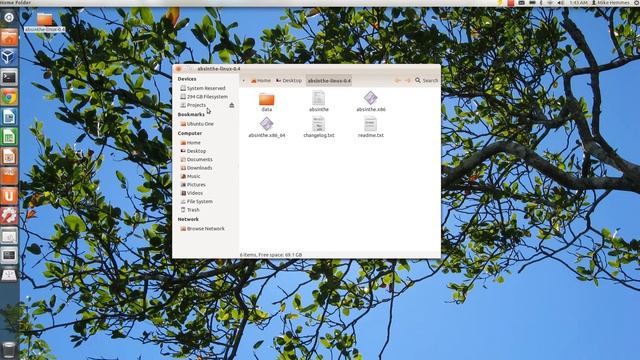640x360 pixels.
Task: Go to Home in sidebar
Action: pos(191,142)
